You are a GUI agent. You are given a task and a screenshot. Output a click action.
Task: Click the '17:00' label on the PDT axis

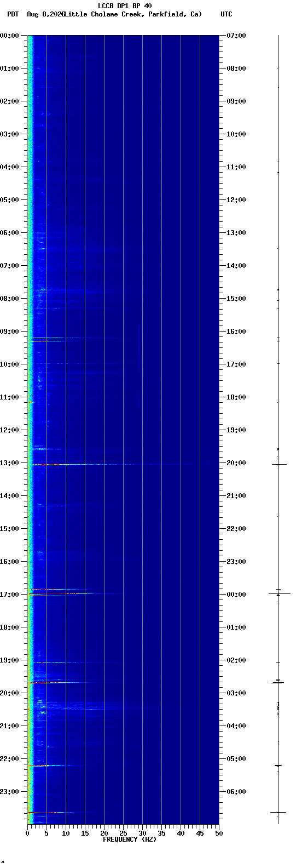pyautogui.click(x=10, y=595)
